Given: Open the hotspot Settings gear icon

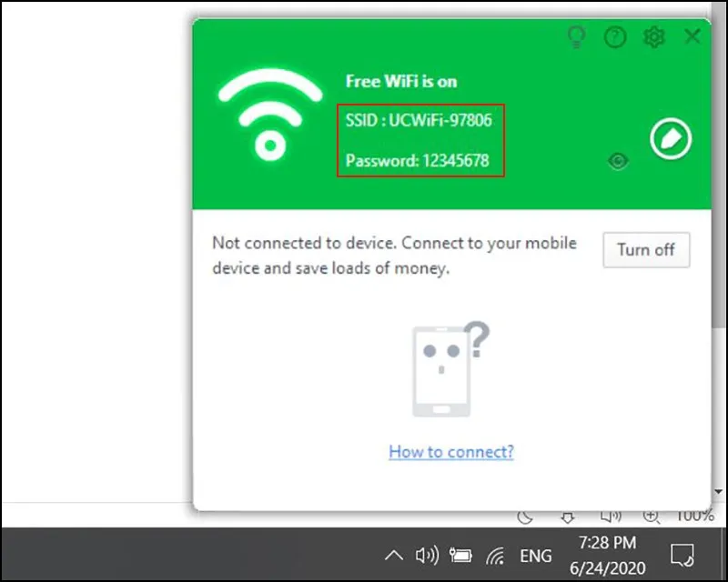Looking at the screenshot, I should point(654,37).
